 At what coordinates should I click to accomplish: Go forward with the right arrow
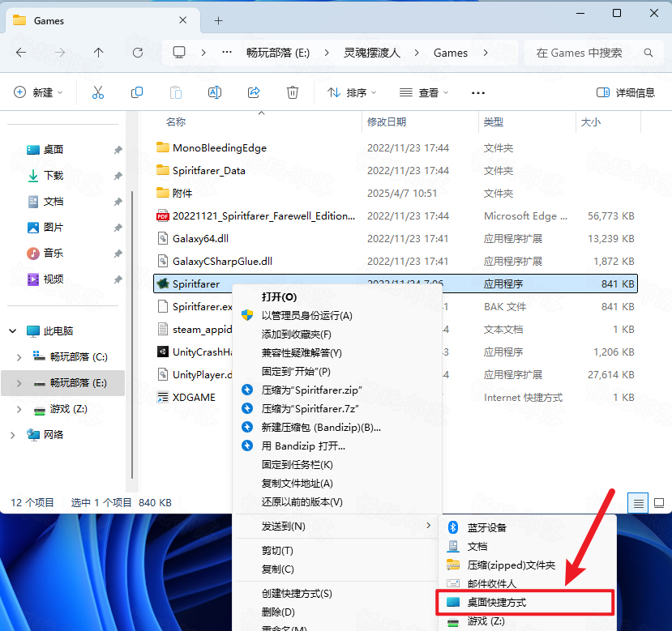point(60,53)
